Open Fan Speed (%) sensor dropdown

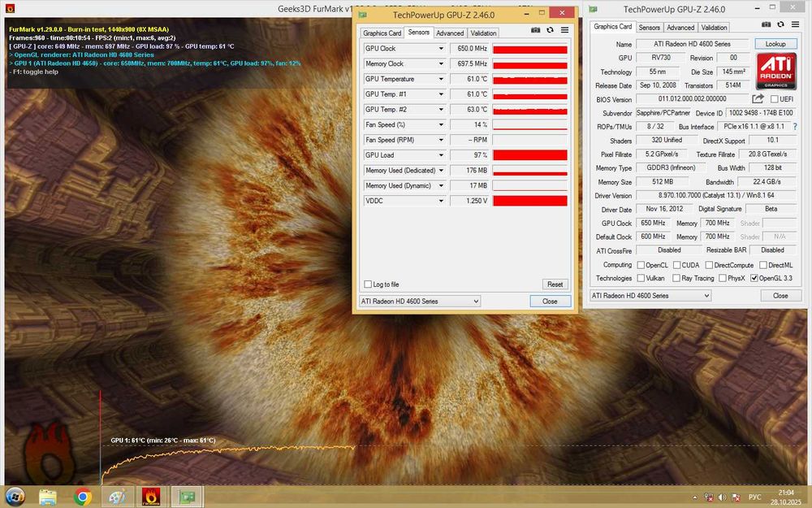point(441,125)
